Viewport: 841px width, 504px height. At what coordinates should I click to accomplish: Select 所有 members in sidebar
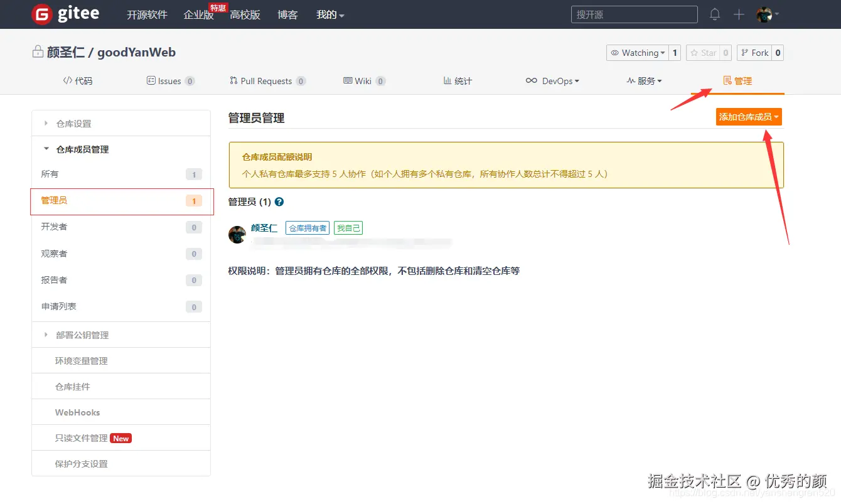pos(121,174)
